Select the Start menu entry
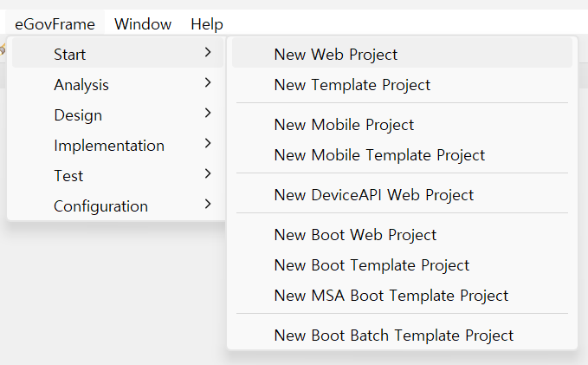Screen dimensions: 588x365 coord(70,55)
